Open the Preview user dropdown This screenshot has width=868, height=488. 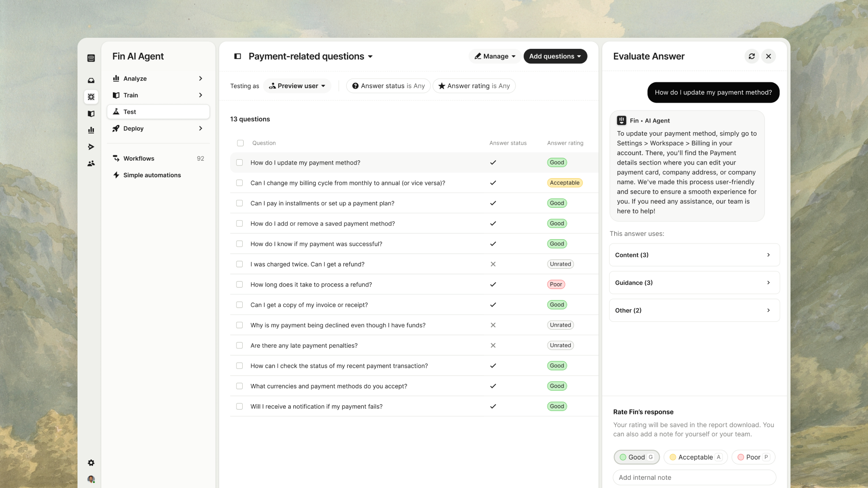297,86
